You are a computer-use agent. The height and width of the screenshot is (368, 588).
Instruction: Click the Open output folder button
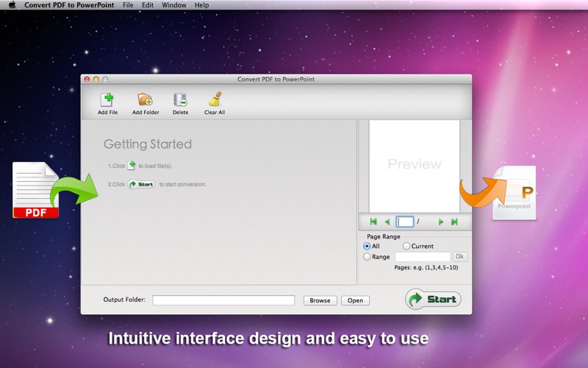click(355, 300)
